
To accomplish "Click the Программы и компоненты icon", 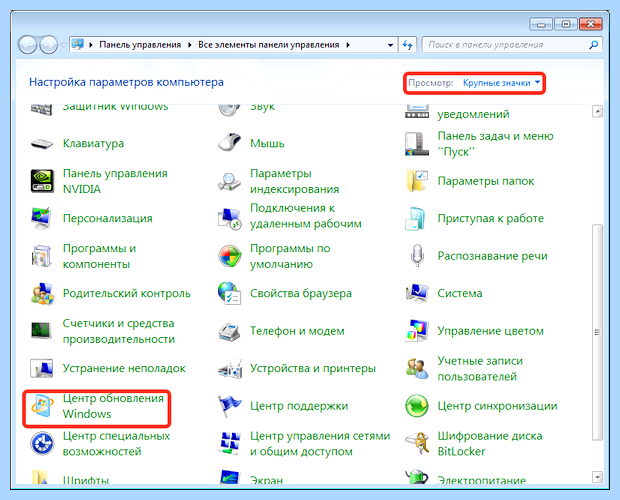I will pos(42,256).
